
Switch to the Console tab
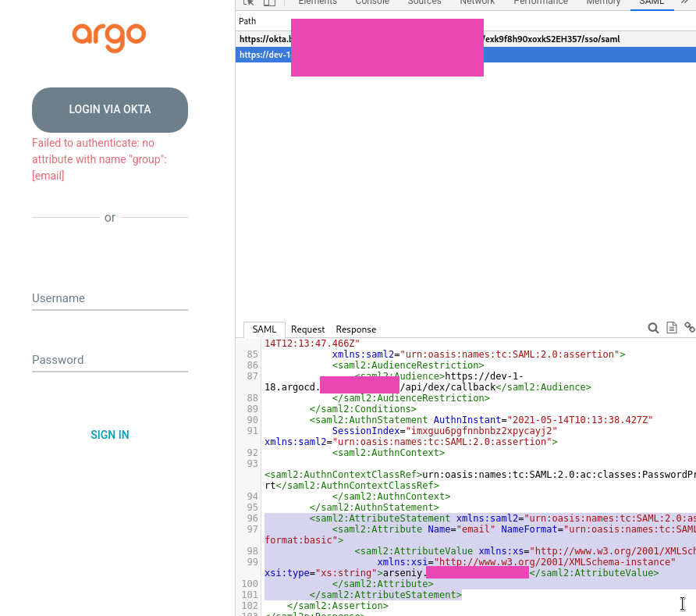click(372, 2)
